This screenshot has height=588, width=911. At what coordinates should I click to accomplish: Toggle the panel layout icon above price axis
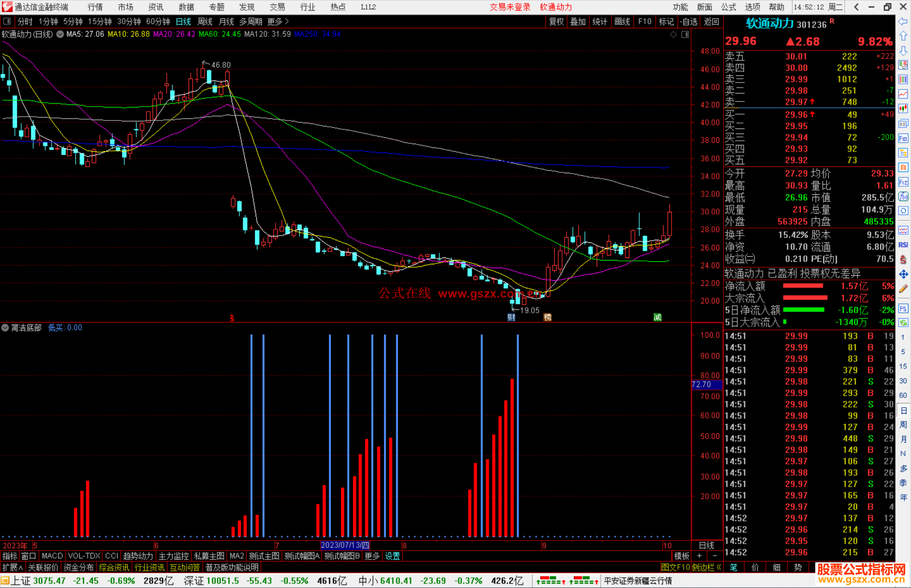[685, 35]
